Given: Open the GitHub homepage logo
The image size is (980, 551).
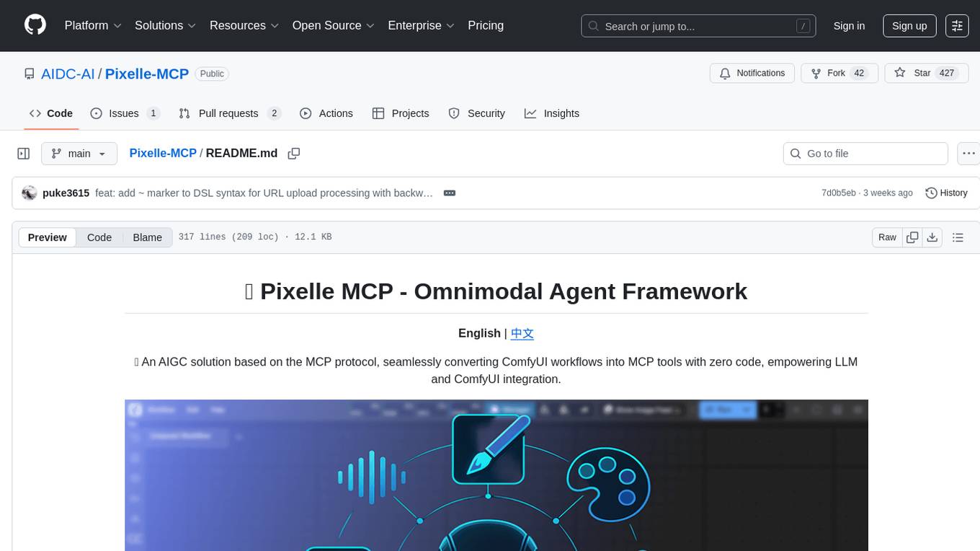Looking at the screenshot, I should coord(35,25).
